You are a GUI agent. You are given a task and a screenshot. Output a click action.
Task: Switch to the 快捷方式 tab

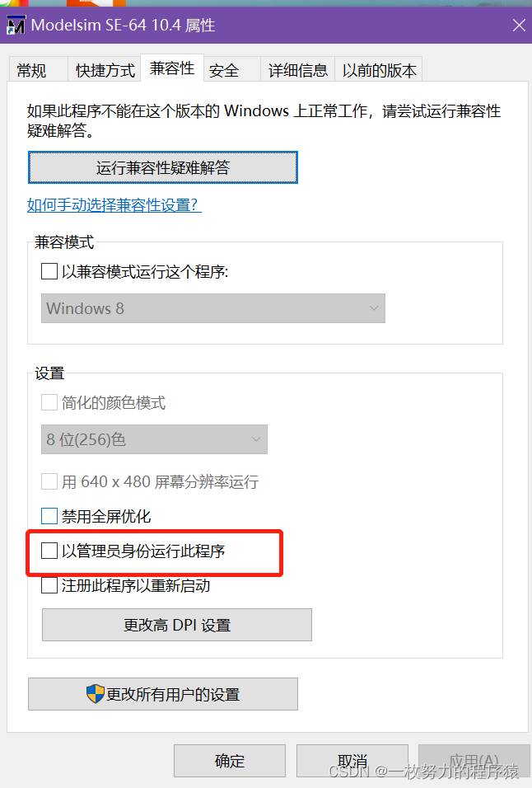(x=104, y=70)
